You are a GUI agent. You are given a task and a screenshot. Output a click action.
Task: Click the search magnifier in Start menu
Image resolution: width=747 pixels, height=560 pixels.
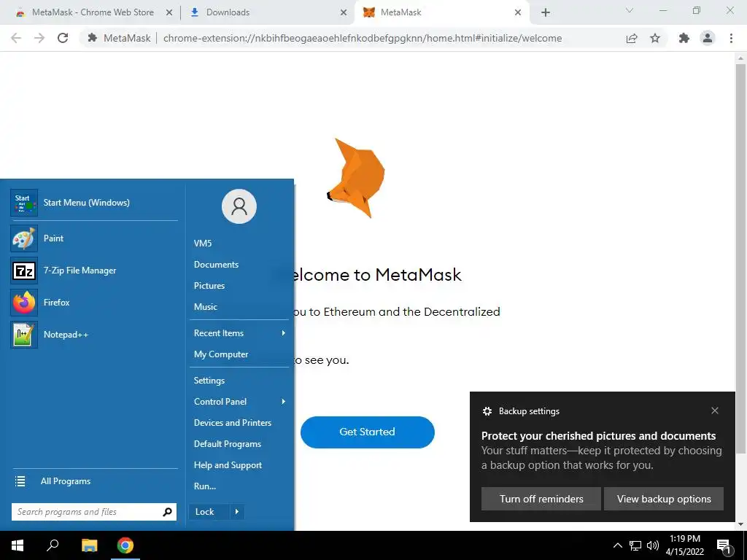(167, 512)
